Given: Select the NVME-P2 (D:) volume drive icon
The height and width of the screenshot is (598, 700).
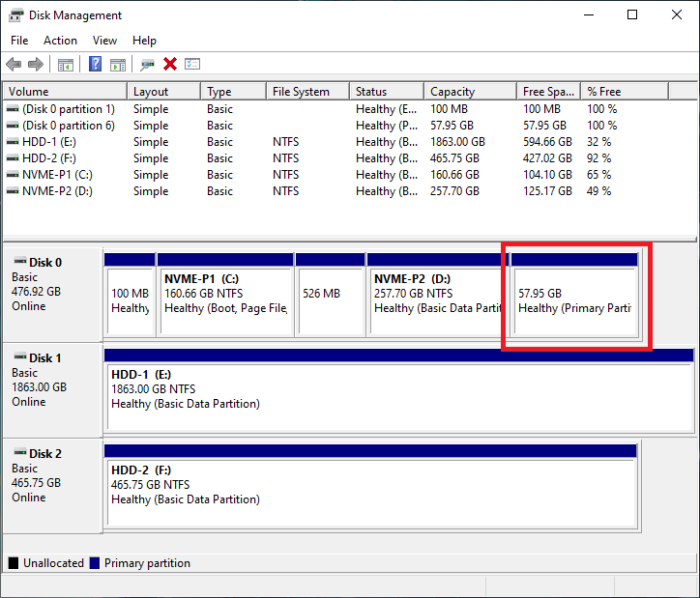Looking at the screenshot, I should point(13,191).
